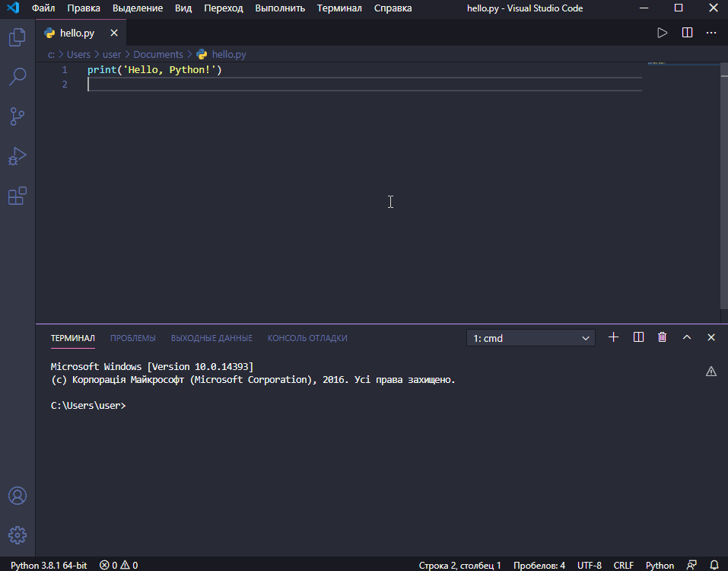Maximize terminal panel with chevron up
Screen dimensions: 728x571
pyautogui.click(x=687, y=337)
